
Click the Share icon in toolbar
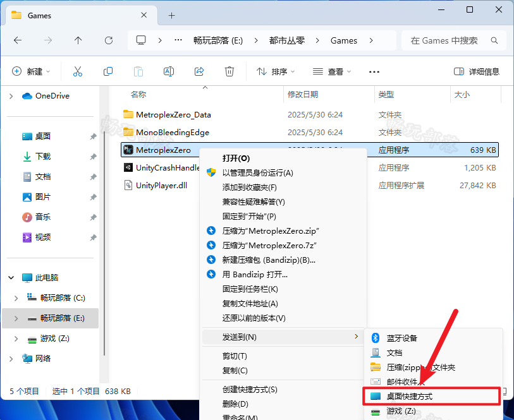click(x=199, y=71)
